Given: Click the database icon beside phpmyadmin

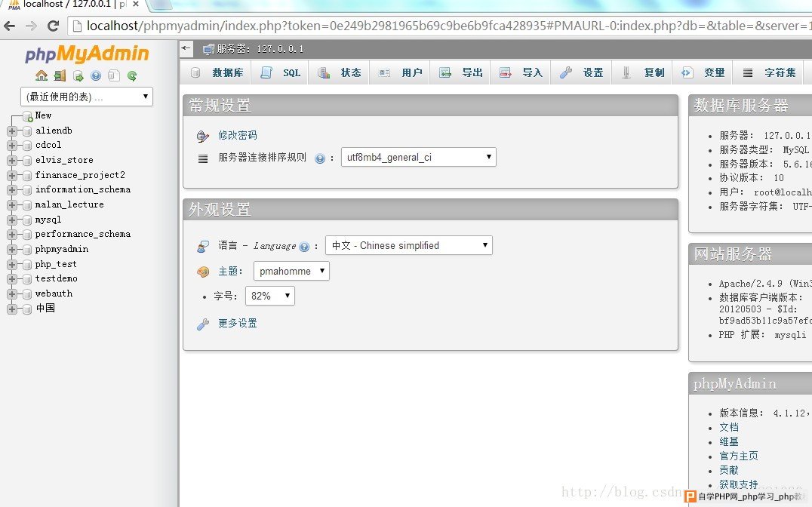Looking at the screenshot, I should pos(27,250).
